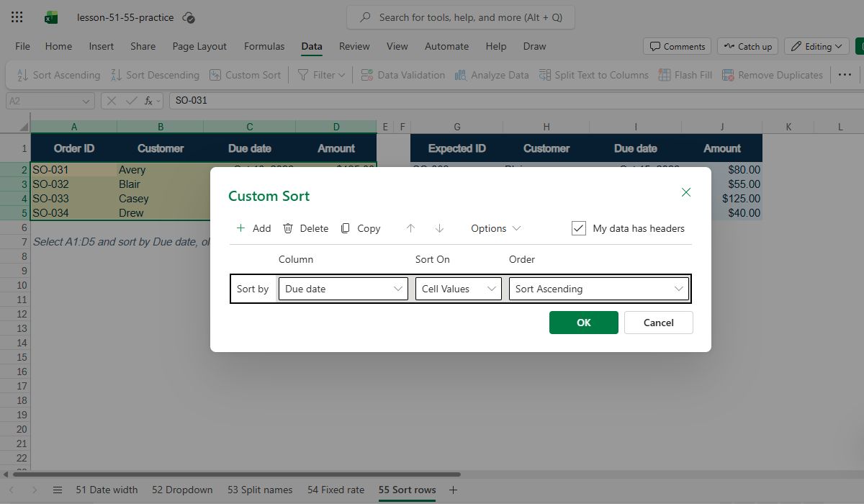Open Data Validation tool
864x504 pixels.
402,75
